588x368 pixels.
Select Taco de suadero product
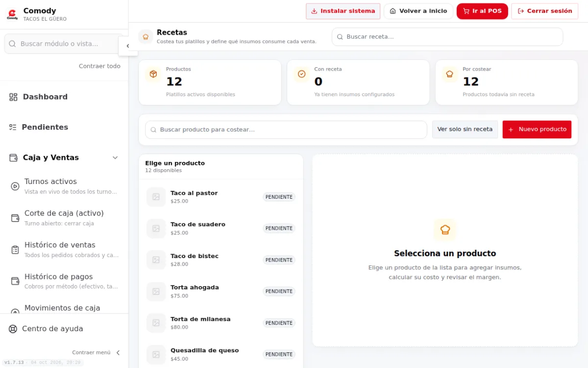coord(221,228)
